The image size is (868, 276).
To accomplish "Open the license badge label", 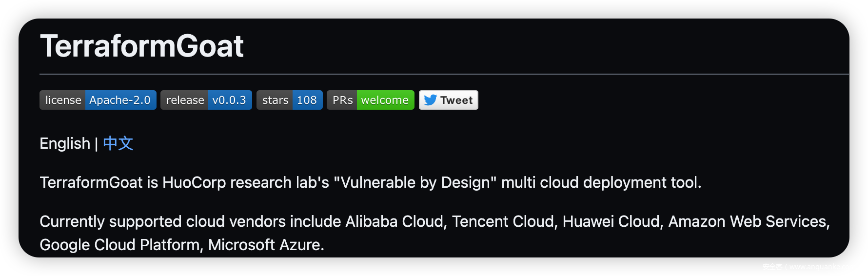I will pos(63,100).
